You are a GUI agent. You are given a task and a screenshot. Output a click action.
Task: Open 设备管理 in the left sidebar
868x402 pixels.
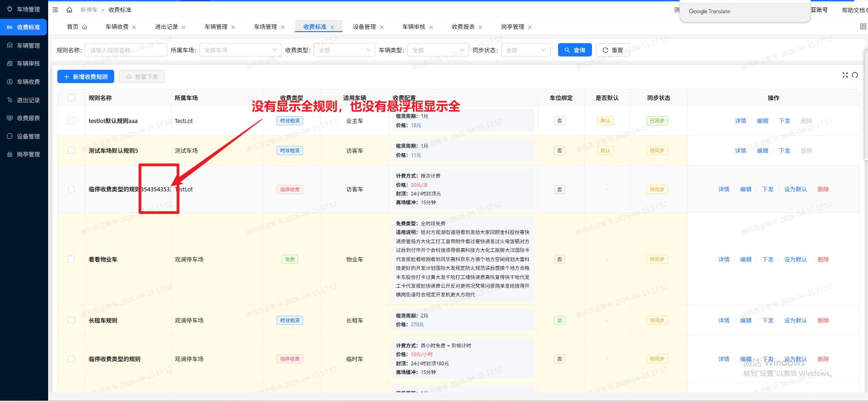point(28,136)
